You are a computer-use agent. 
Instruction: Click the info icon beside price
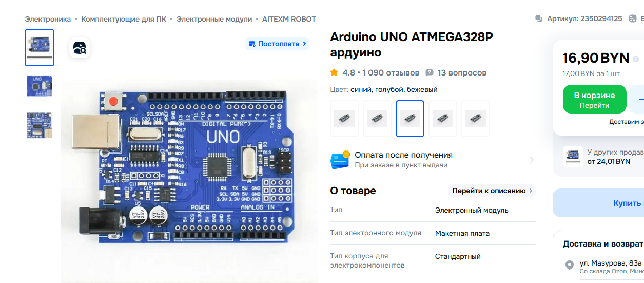[636, 59]
